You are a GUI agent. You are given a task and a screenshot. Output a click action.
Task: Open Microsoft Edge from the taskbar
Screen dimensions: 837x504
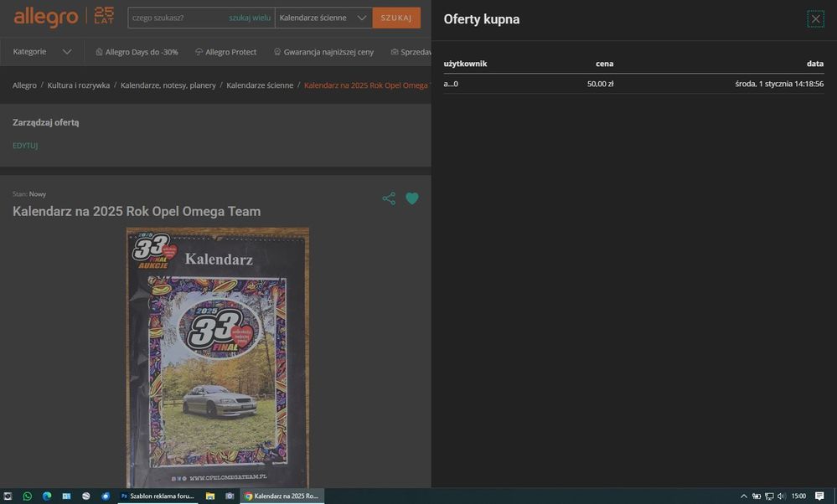tap(47, 496)
